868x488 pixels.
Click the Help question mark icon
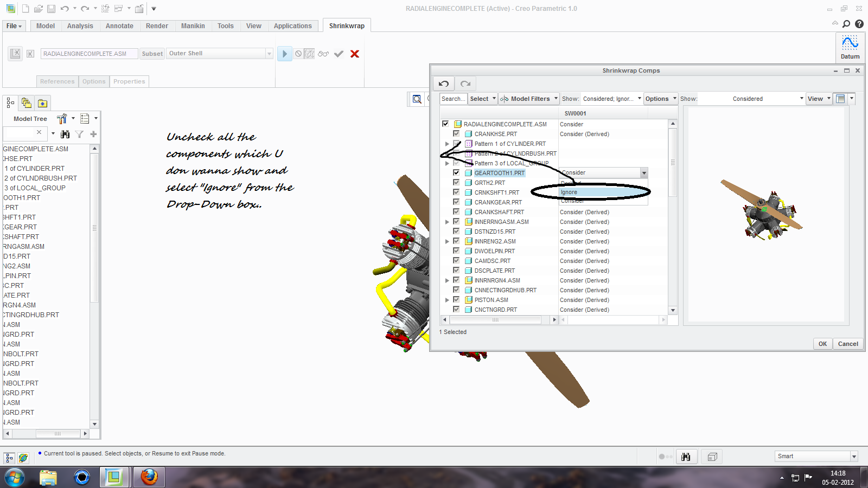click(859, 24)
